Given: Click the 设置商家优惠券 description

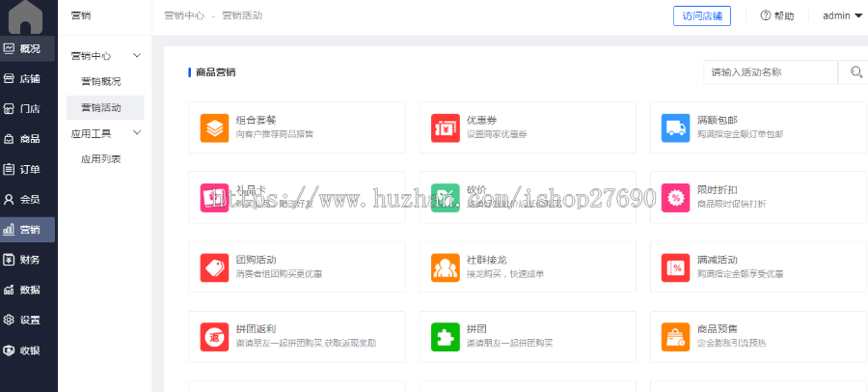Looking at the screenshot, I should (x=497, y=134).
